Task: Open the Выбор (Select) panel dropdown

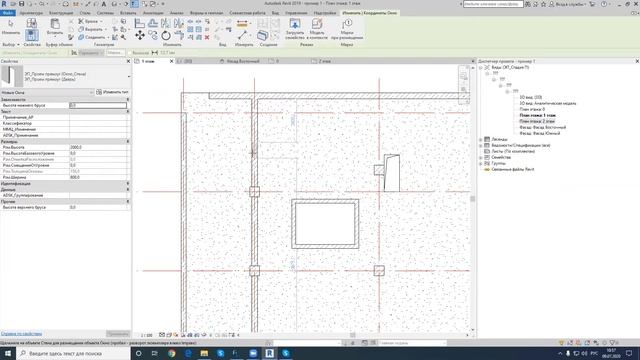Action: [11, 44]
